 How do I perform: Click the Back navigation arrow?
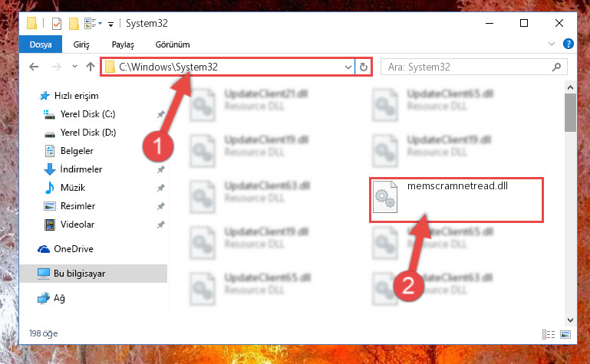34,67
